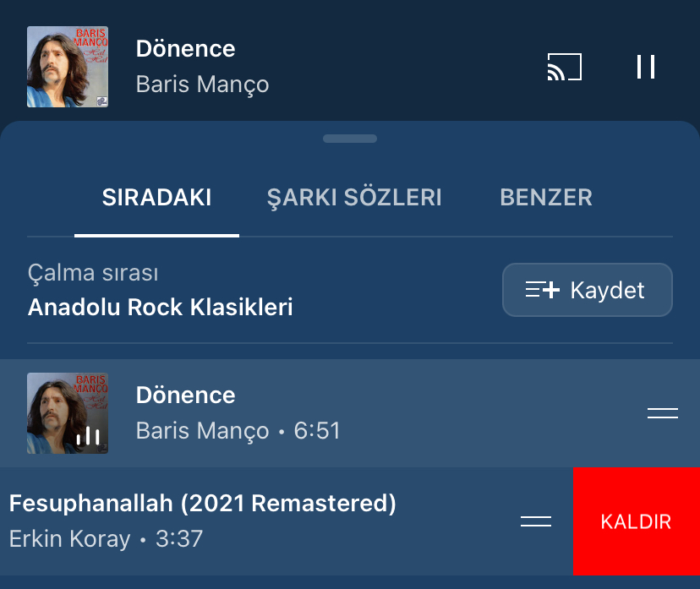Click the Anadolu Rock Klasikleri playlist name

click(161, 307)
